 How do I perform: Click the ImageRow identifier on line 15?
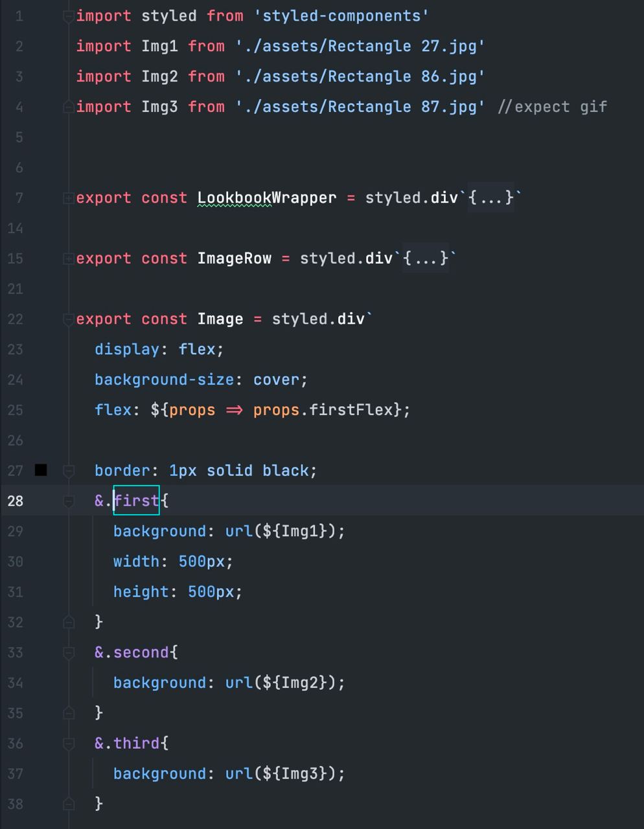pyautogui.click(x=235, y=258)
